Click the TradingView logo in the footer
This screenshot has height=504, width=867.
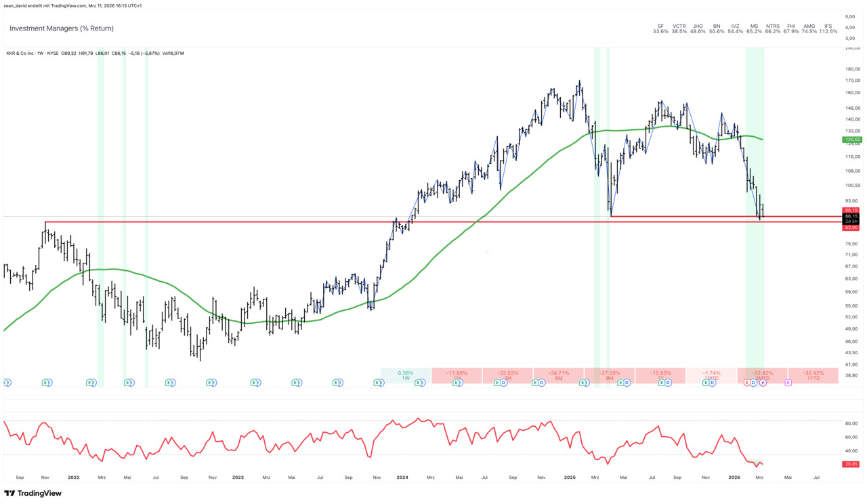(x=33, y=493)
